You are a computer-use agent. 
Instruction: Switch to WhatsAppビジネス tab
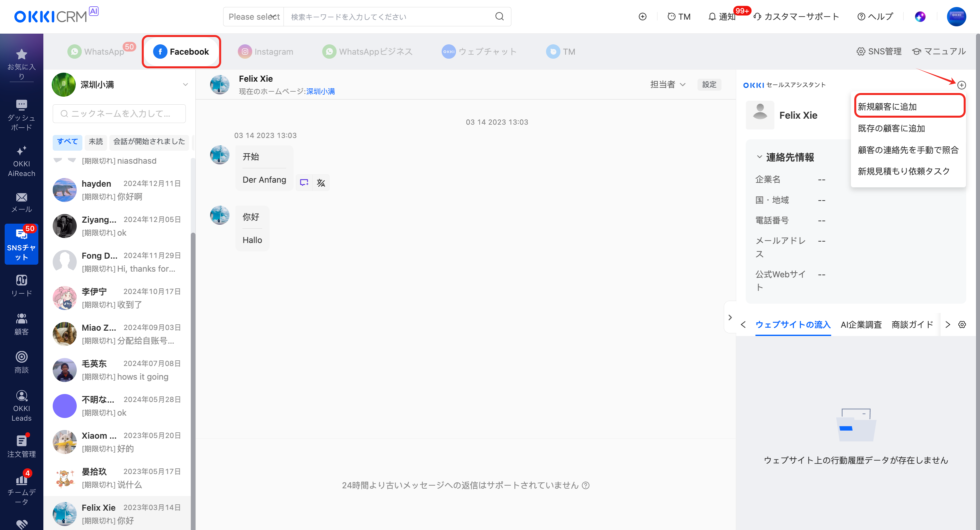click(x=367, y=51)
